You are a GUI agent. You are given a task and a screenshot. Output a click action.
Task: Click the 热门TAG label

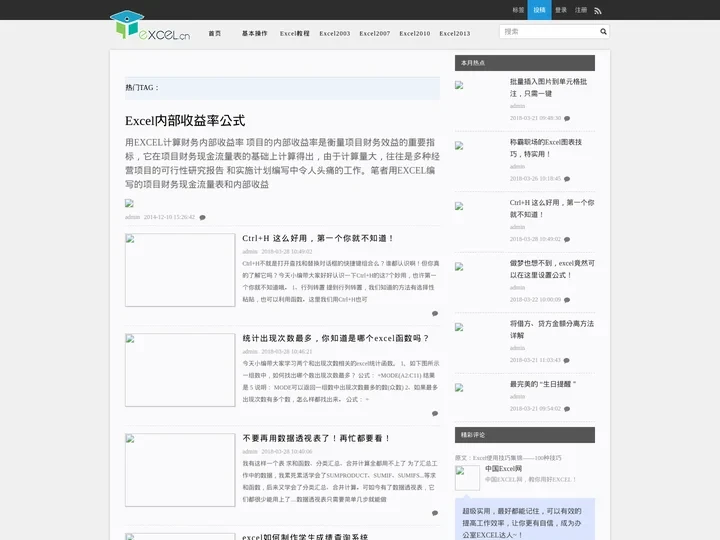(x=142, y=88)
